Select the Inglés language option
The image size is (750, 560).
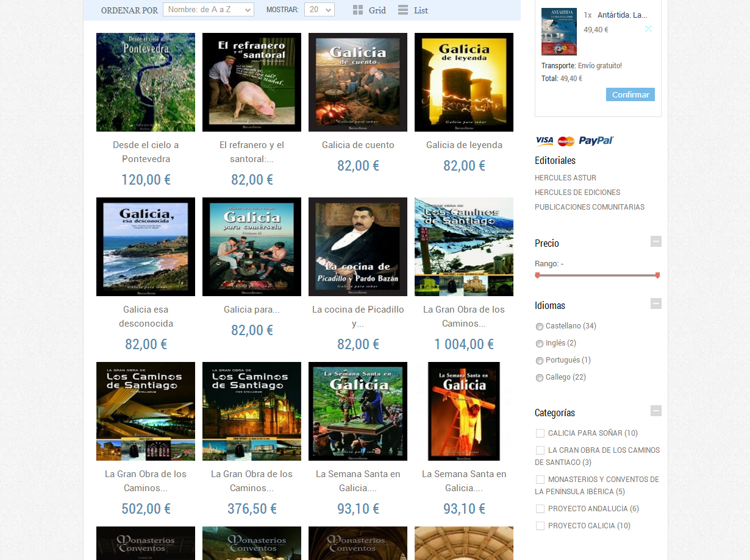tap(539, 344)
